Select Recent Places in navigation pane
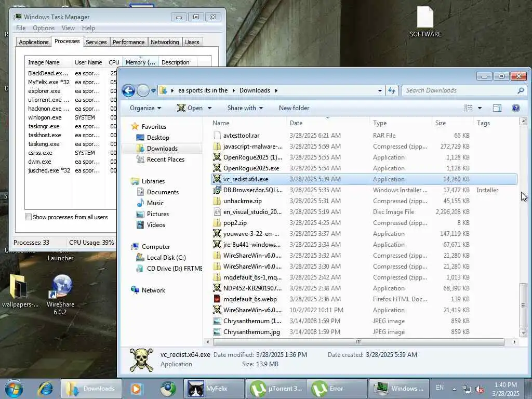The height and width of the screenshot is (399, 532). (x=166, y=159)
